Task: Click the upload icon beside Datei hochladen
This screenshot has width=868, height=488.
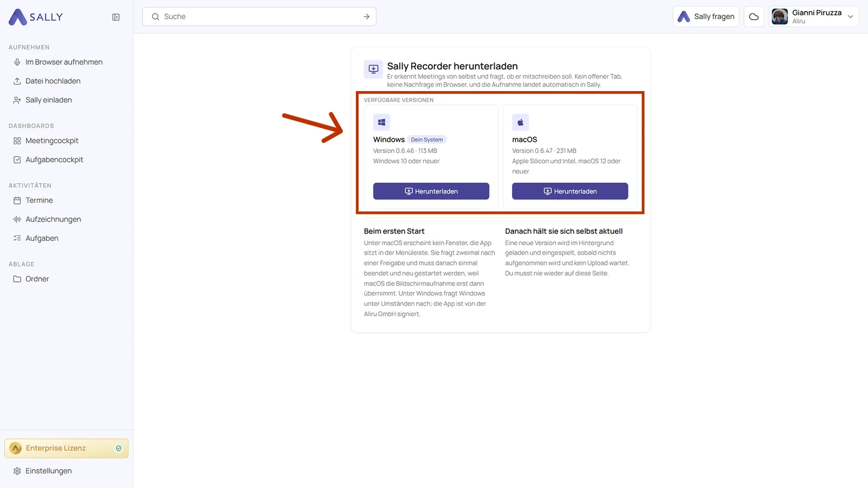Action: (17, 81)
